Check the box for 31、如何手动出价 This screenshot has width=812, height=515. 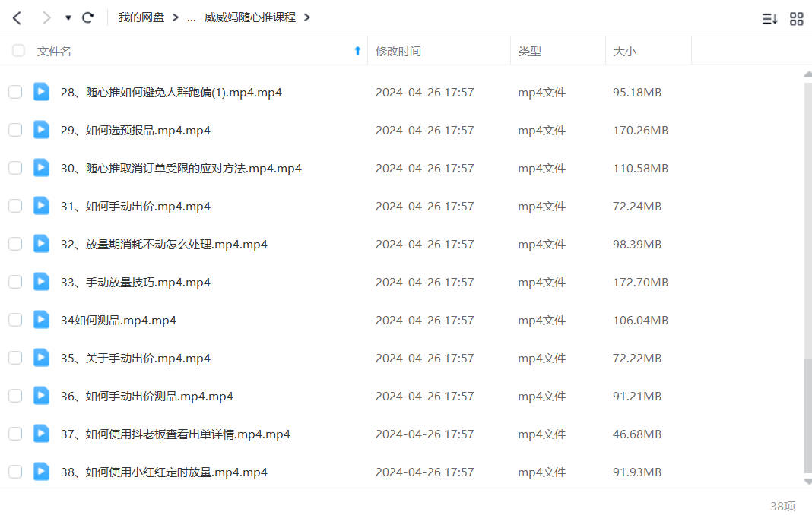[x=15, y=206]
